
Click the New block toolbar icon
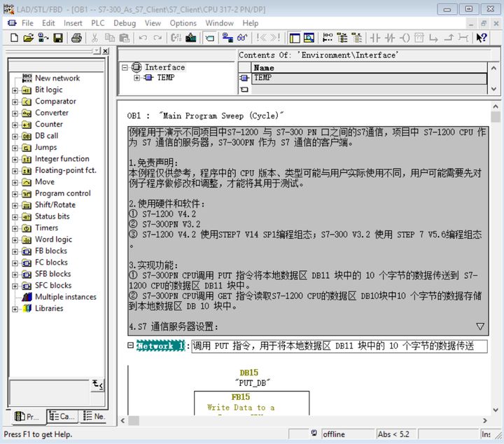(14, 38)
